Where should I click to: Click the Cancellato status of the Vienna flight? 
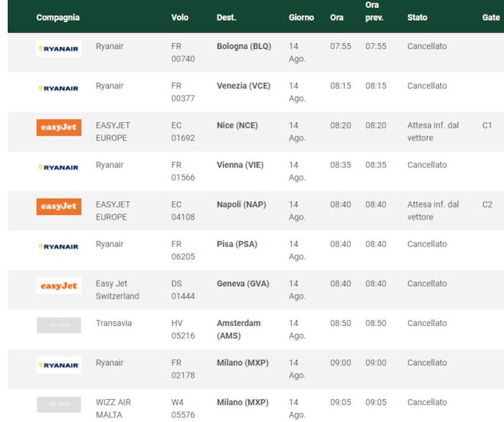click(427, 165)
